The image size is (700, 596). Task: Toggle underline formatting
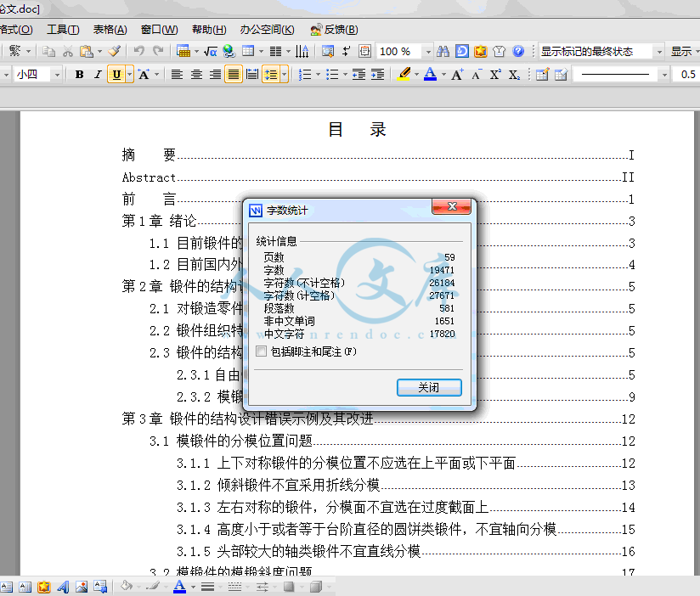click(x=116, y=75)
